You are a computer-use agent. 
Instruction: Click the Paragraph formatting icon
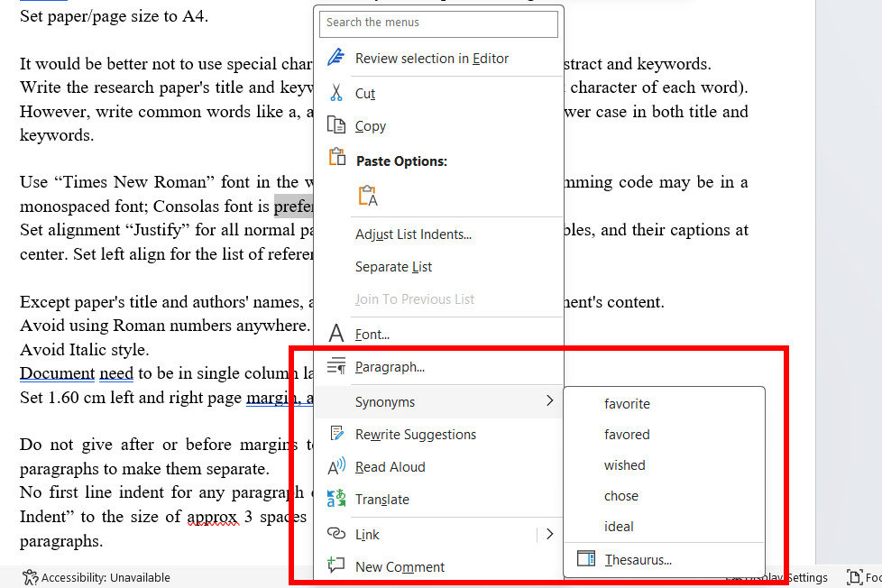[x=335, y=366]
